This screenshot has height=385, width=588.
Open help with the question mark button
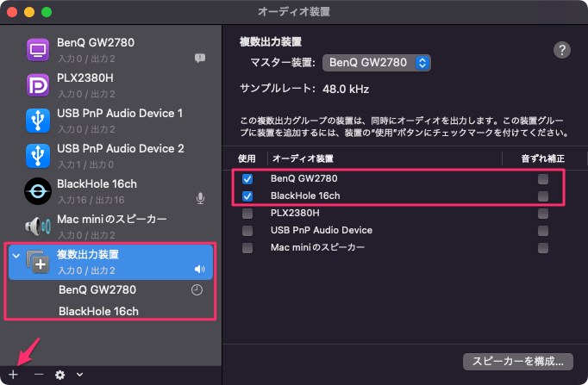562,50
